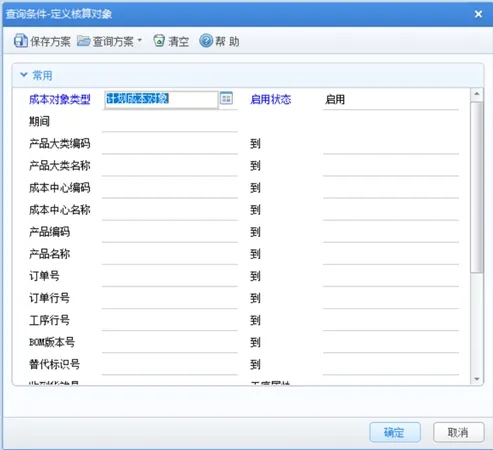
Task: Open the 帮助 help icon
Action: pyautogui.click(x=206, y=41)
